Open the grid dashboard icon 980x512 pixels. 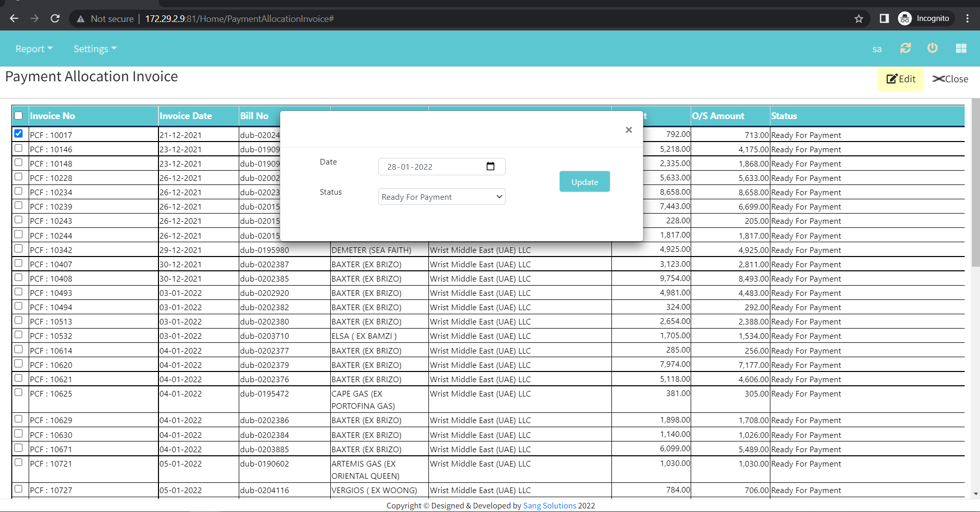(961, 48)
